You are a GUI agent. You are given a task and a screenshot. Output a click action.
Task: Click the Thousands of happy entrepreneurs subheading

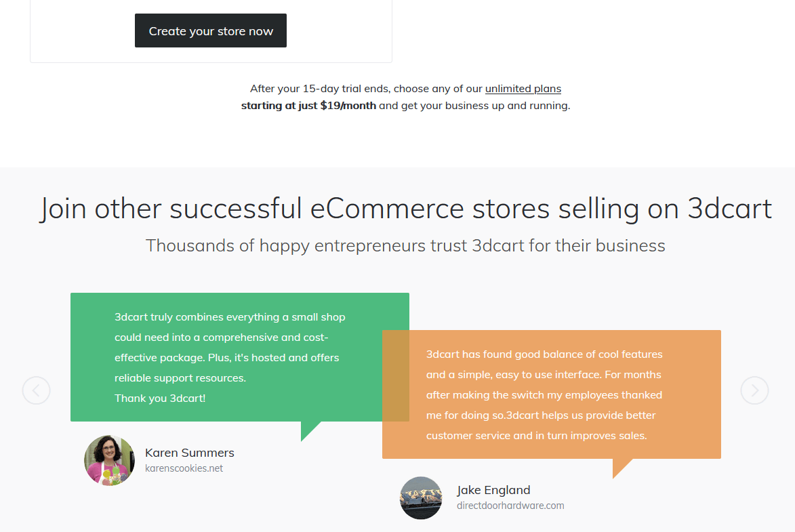405,245
